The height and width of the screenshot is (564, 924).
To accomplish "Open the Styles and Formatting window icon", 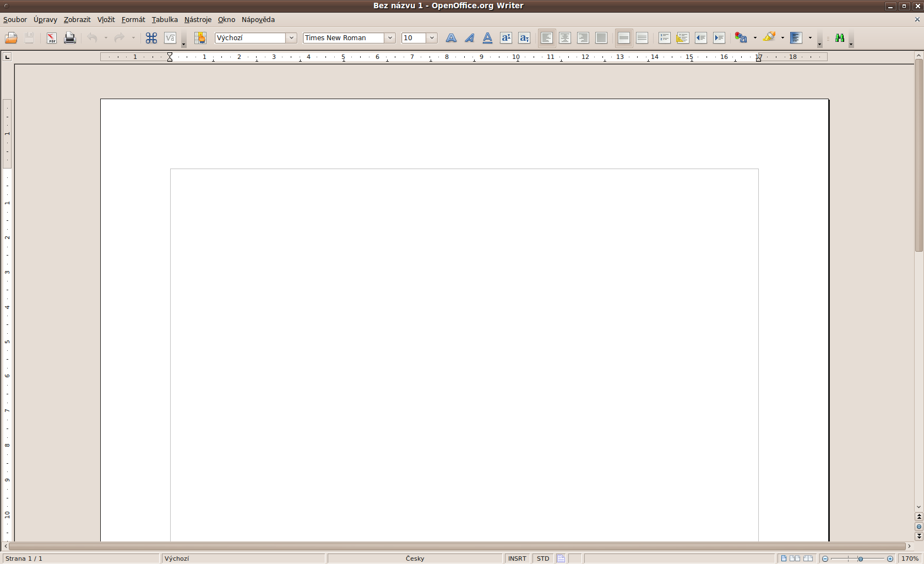I will click(x=200, y=38).
